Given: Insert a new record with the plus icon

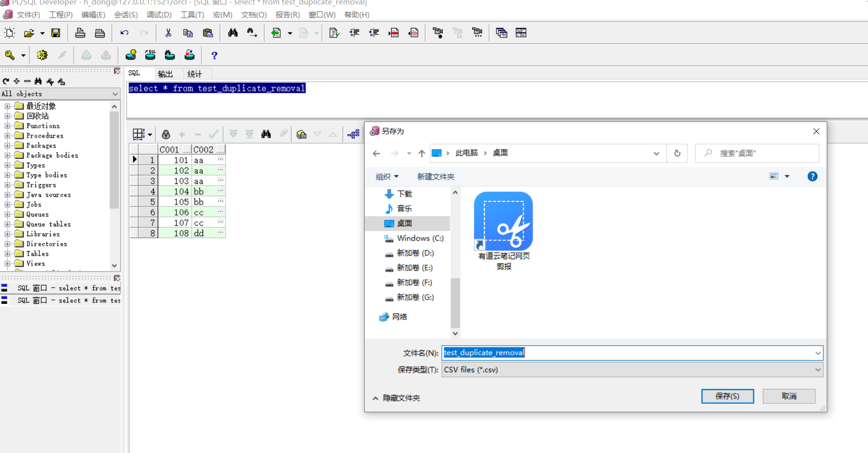Looking at the screenshot, I should (182, 134).
